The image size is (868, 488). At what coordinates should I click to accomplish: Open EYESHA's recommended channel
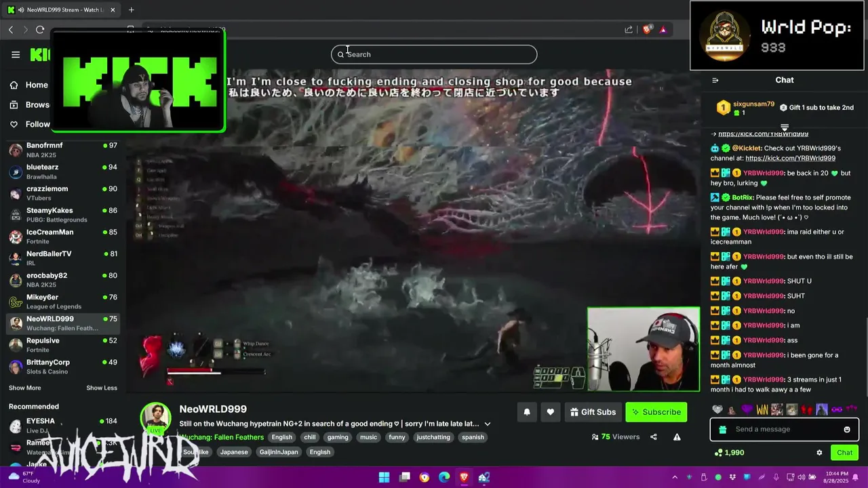62,426
